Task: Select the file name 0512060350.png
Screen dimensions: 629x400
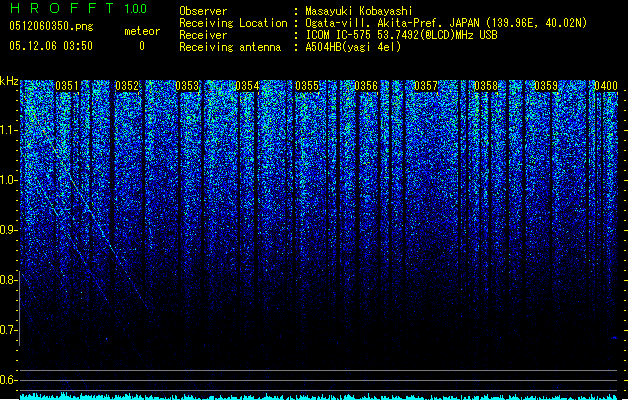Action: [x=51, y=27]
